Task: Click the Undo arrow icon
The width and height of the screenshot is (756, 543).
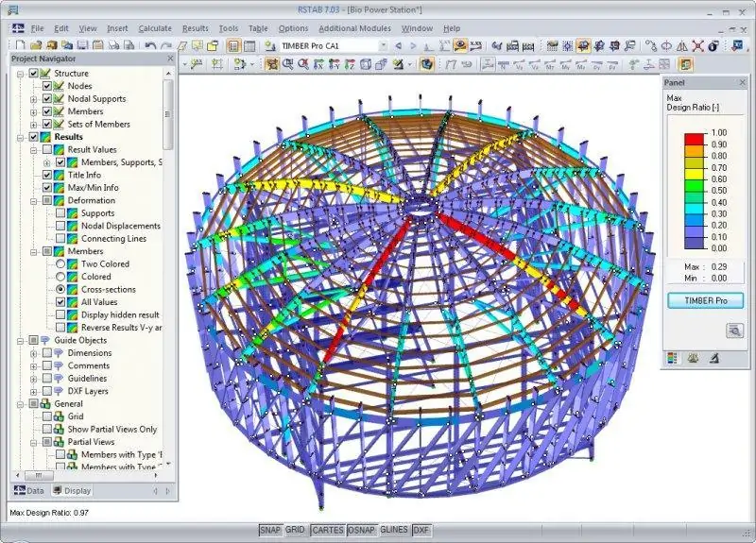Action: tap(150, 45)
